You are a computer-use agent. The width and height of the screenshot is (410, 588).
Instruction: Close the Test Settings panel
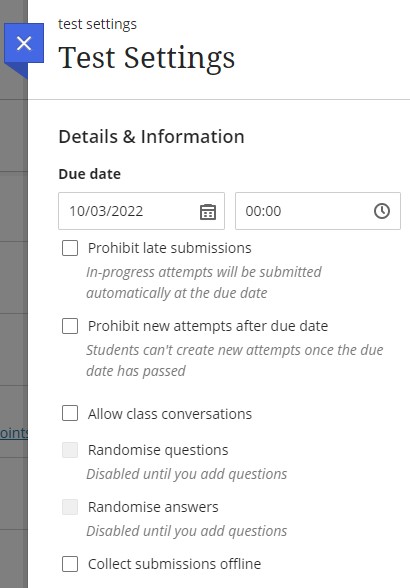click(x=24, y=44)
